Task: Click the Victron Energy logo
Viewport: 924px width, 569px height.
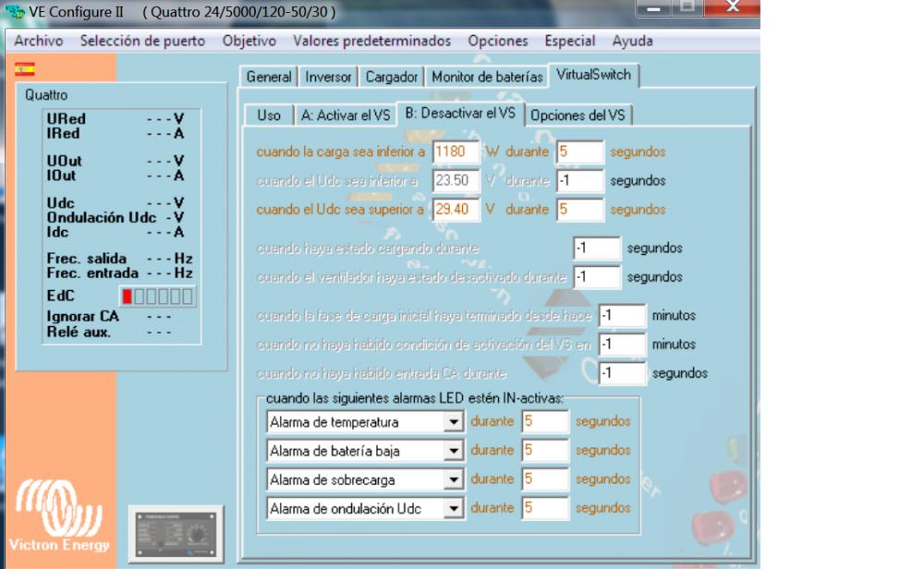Action: (x=59, y=515)
